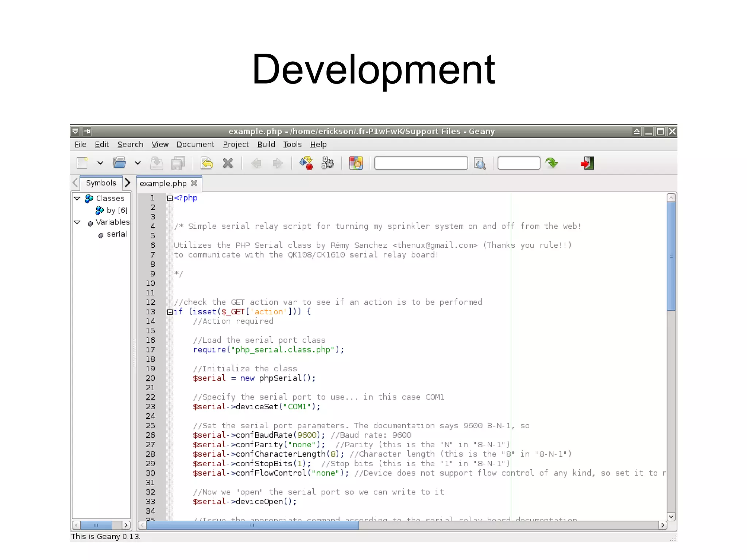Select the serial variable item
This screenshot has height=560, width=747.
tap(113, 235)
